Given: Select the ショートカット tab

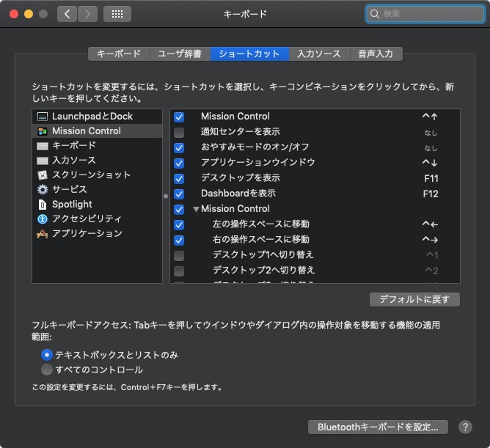Looking at the screenshot, I should 249,54.
